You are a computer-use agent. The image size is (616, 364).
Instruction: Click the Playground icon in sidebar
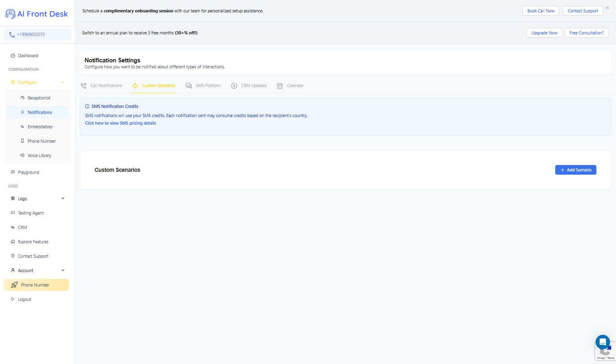(13, 172)
